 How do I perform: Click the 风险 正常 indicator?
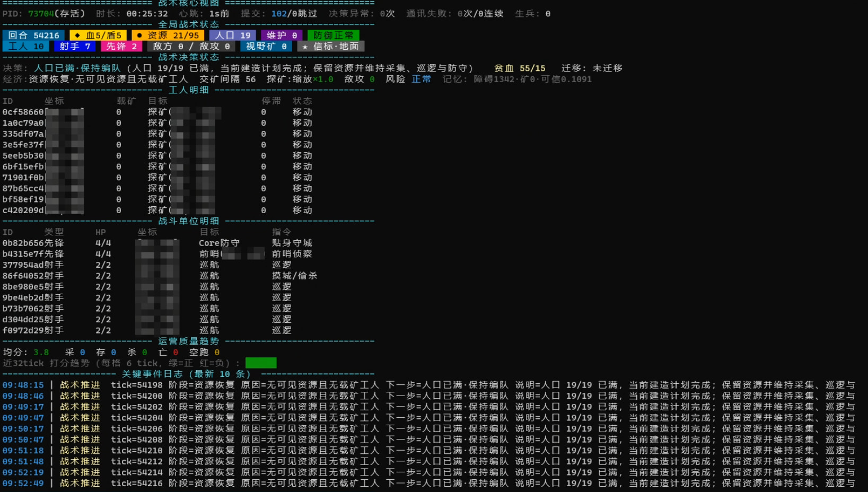(x=408, y=80)
